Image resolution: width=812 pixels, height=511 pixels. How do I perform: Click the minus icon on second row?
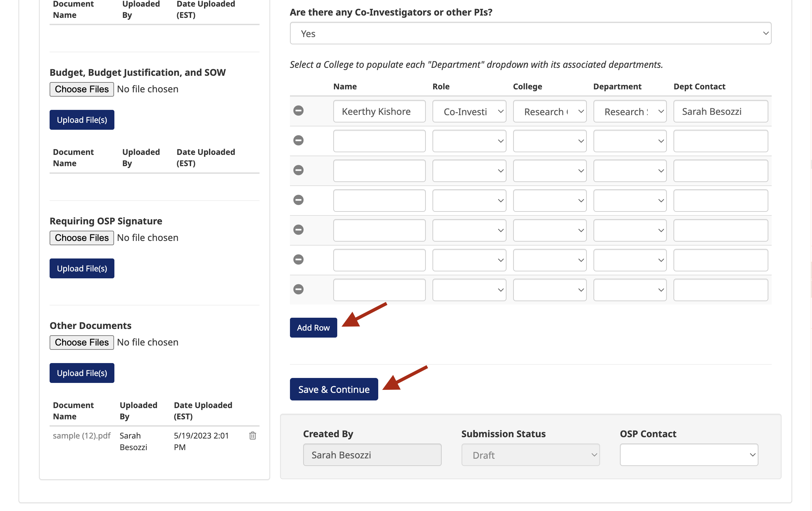point(298,140)
